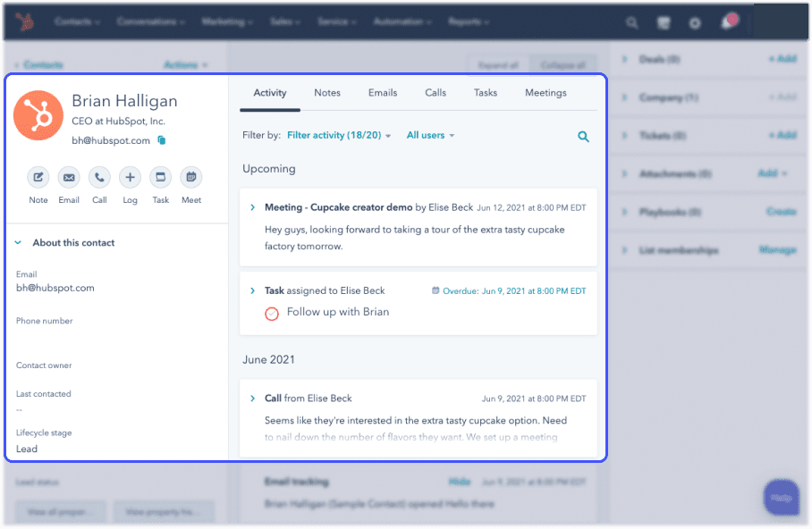Expand the List memberships section chevron

click(x=624, y=250)
